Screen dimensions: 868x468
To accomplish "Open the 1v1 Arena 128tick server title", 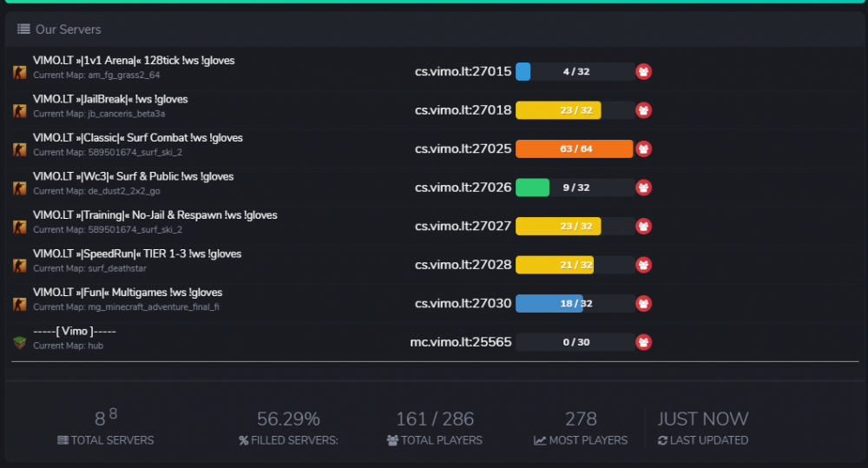I will click(134, 61).
